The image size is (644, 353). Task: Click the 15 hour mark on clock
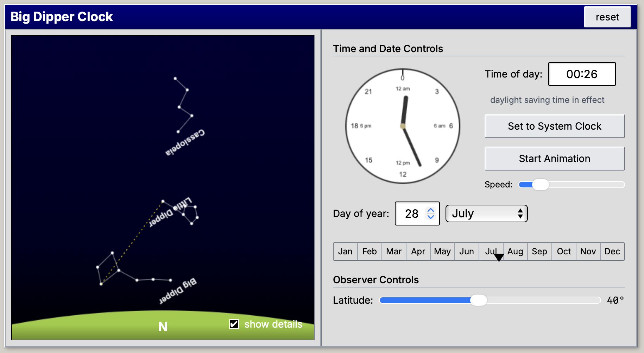tap(368, 160)
